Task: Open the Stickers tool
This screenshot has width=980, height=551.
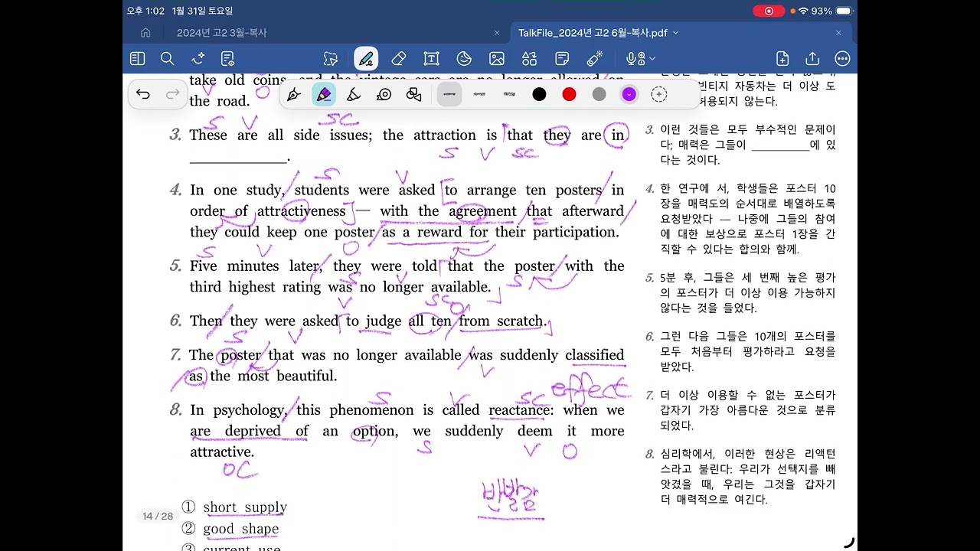Action: [464, 59]
